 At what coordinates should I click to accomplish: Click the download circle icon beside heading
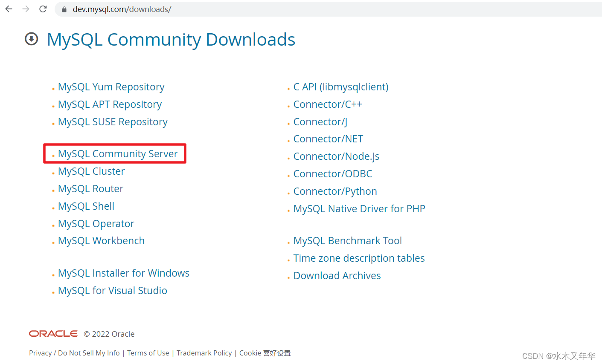[31, 39]
